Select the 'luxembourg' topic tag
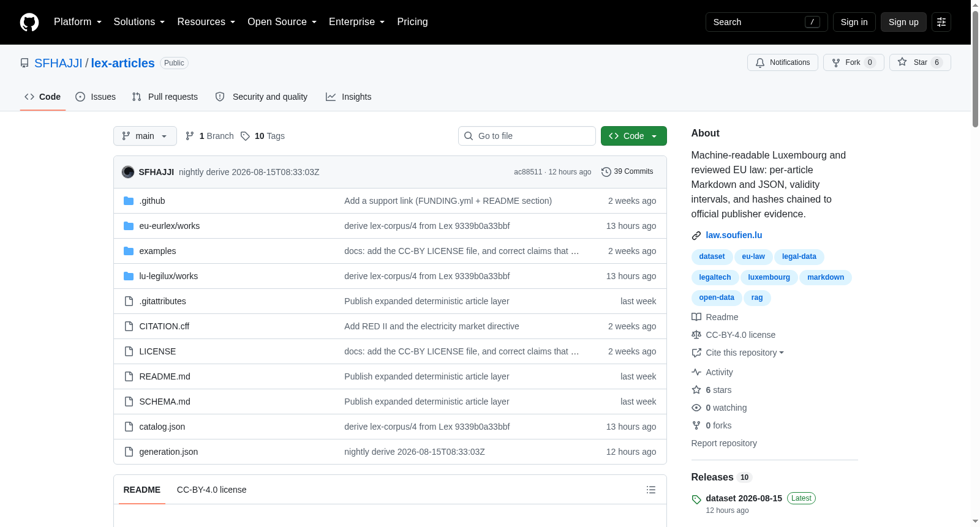The image size is (980, 527). (769, 278)
